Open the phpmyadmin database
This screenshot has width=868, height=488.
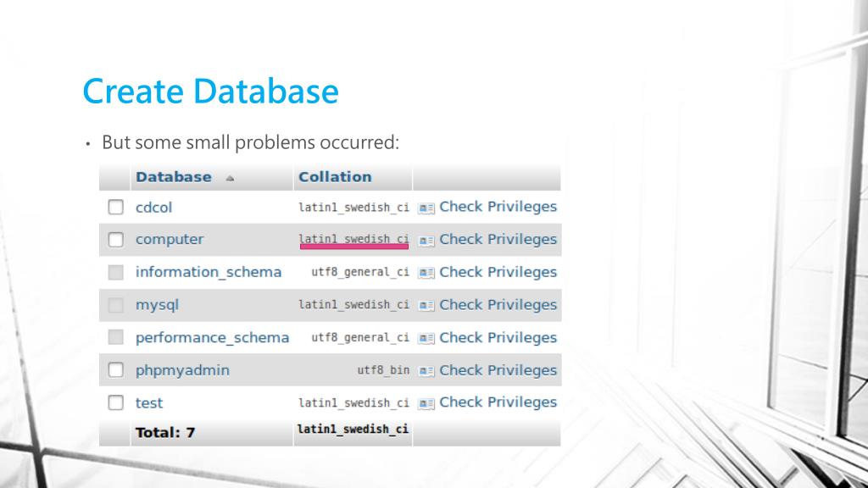click(x=183, y=370)
